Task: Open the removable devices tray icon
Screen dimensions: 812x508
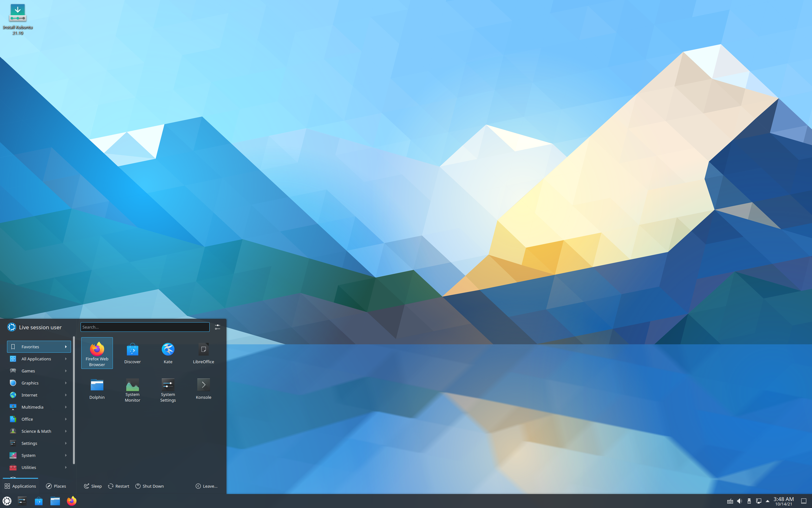Action: click(749, 501)
